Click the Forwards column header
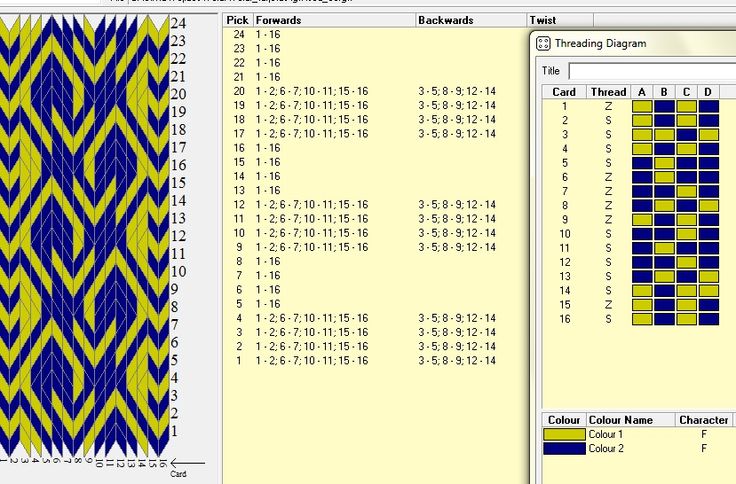This screenshot has height=484, width=736. (x=334, y=20)
